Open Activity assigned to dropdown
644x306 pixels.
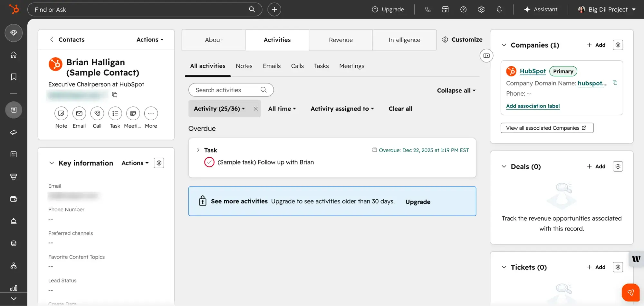pos(342,109)
